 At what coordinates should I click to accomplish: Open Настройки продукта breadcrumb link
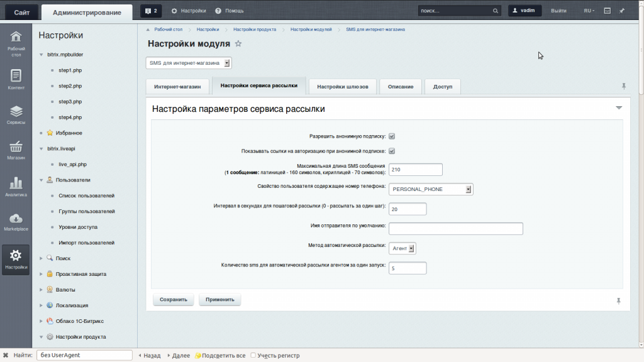(x=255, y=30)
